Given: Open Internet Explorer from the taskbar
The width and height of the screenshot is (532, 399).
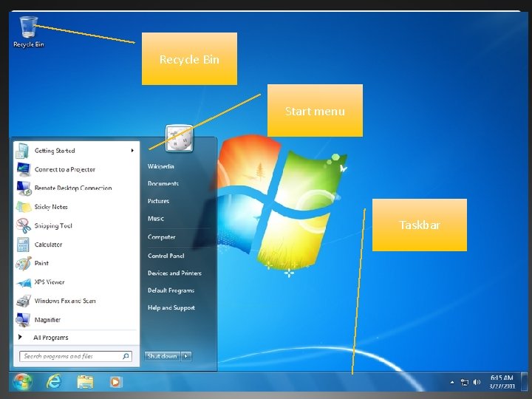Looking at the screenshot, I should pyautogui.click(x=54, y=382).
